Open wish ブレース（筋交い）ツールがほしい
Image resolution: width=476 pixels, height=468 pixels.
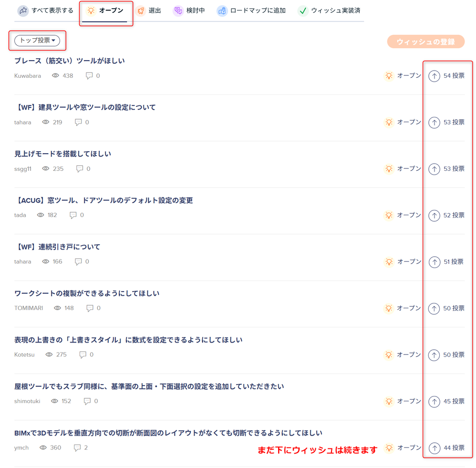coord(70,61)
